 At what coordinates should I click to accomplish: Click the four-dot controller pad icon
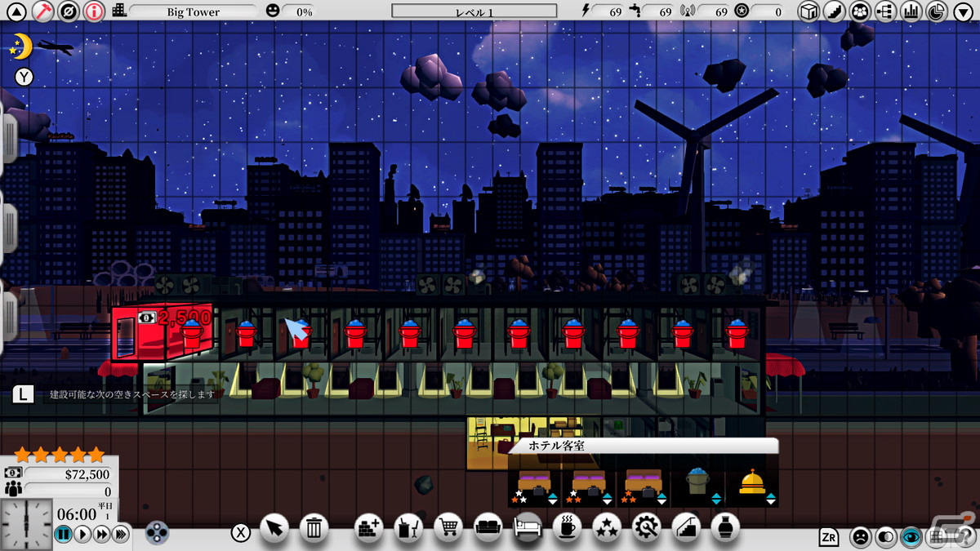[x=158, y=532]
